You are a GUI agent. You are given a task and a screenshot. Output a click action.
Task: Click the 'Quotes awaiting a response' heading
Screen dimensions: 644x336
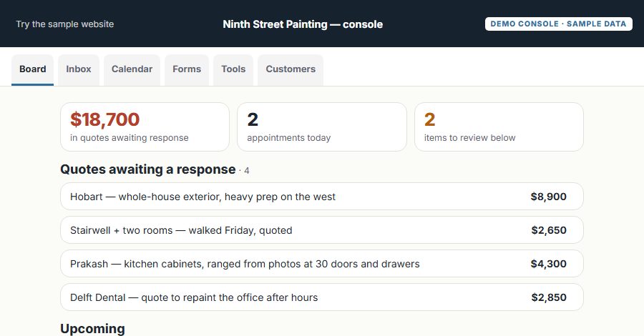coord(148,169)
